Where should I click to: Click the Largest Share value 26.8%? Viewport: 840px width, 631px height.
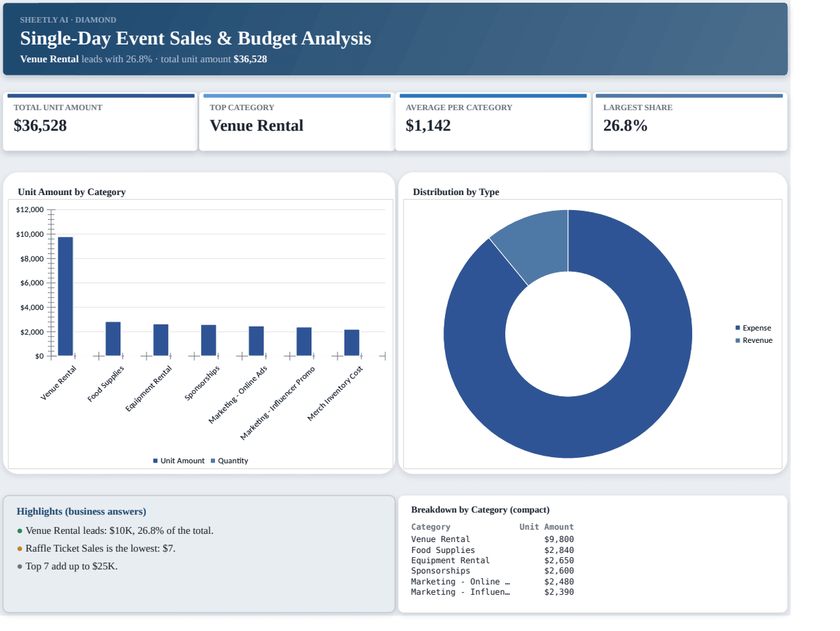[x=625, y=125]
